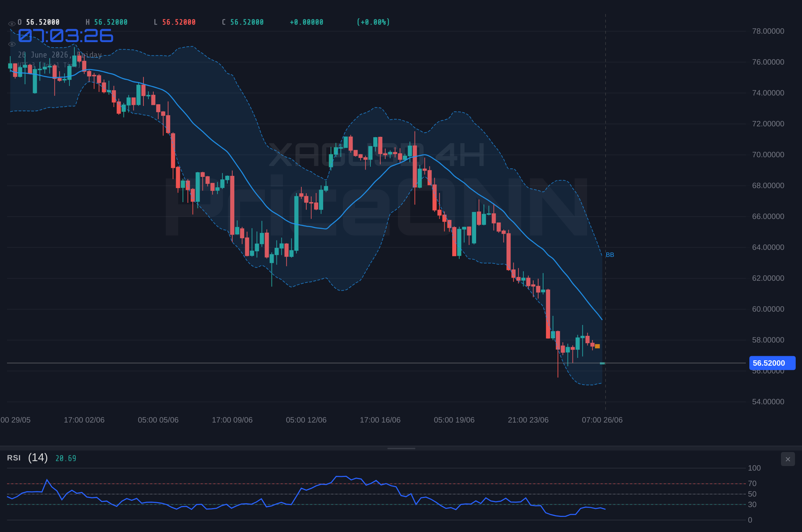Click the low value L 56.52000
Image resolution: width=802 pixels, height=532 pixels.
[x=175, y=22]
